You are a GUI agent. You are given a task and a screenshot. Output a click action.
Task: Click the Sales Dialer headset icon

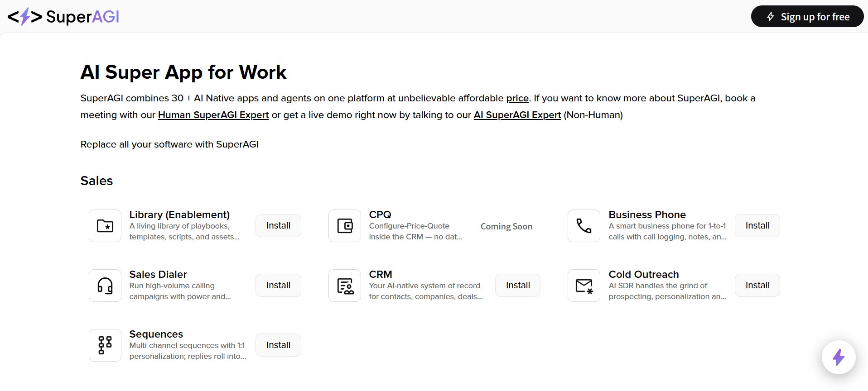tap(105, 286)
